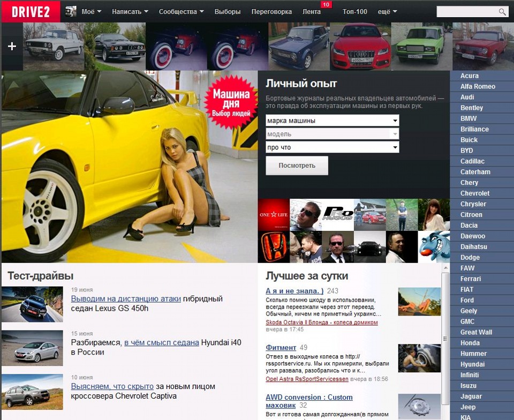This screenshot has width=514, height=420.
Task: Click the top search input field
Action: tap(467, 12)
